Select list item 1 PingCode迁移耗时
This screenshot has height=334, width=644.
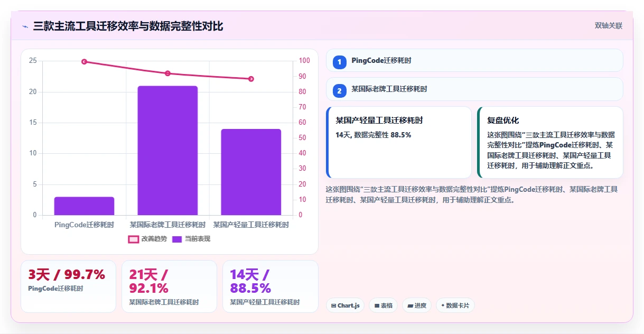[474, 60]
